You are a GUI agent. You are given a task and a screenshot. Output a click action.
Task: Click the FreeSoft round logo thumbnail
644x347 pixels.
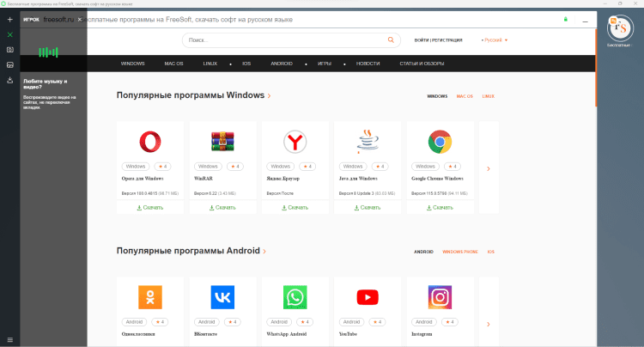(620, 28)
